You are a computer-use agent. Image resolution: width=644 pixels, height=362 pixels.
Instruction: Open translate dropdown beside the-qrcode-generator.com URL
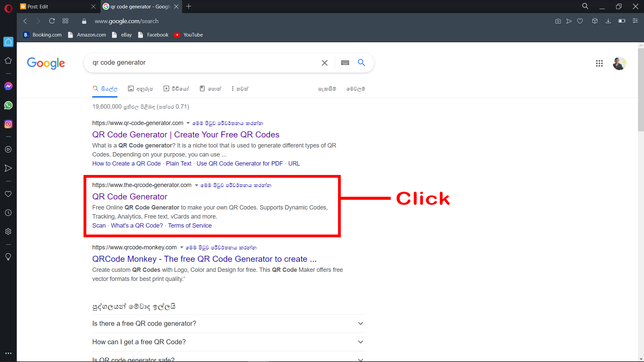(x=197, y=185)
